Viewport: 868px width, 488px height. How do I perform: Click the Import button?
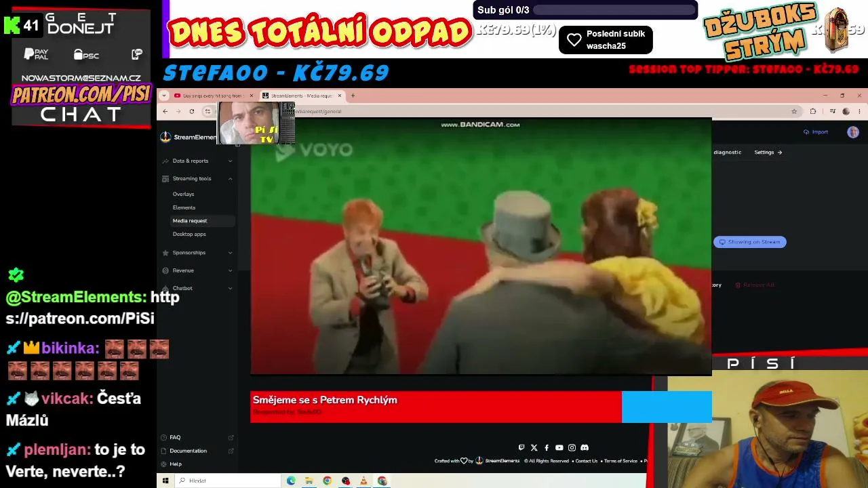[x=816, y=132]
